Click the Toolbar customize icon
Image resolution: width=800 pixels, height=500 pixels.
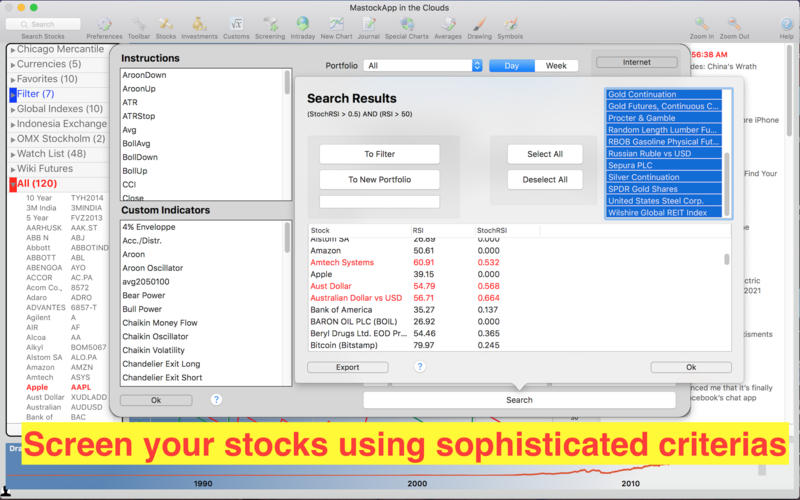[x=138, y=24]
